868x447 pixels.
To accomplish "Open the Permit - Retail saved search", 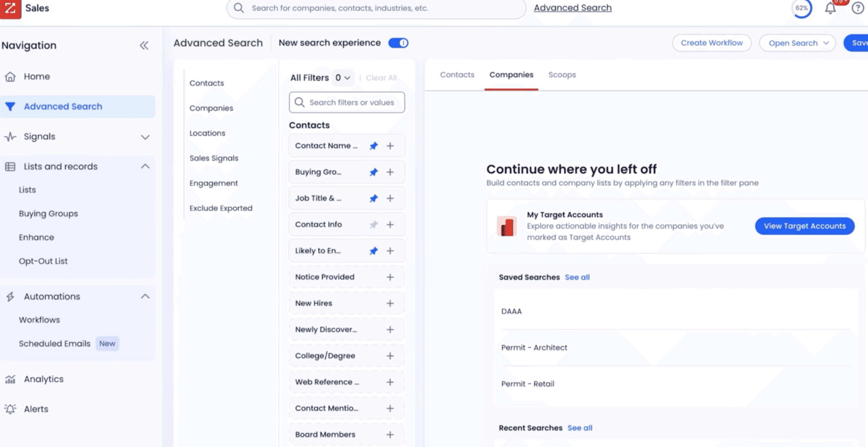I will pyautogui.click(x=675, y=384).
